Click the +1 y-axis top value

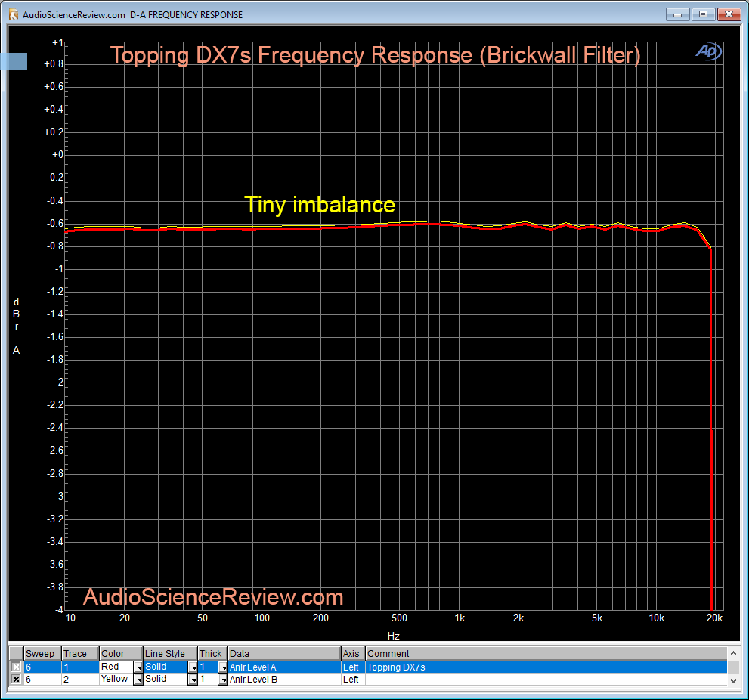coord(57,43)
